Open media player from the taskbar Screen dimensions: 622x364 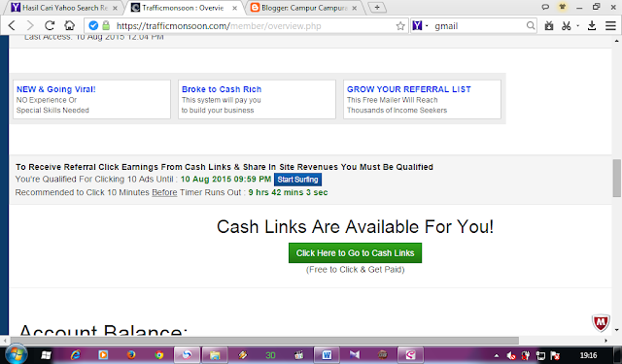click(103, 355)
